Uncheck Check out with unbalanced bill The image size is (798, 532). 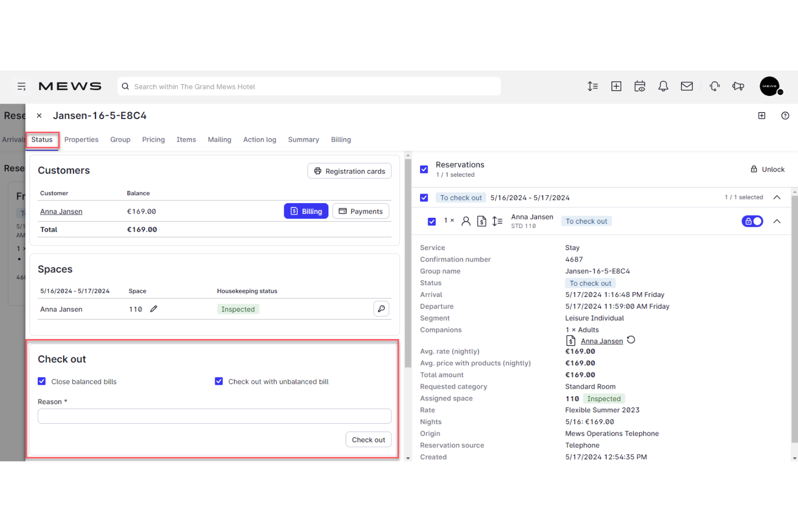(219, 381)
